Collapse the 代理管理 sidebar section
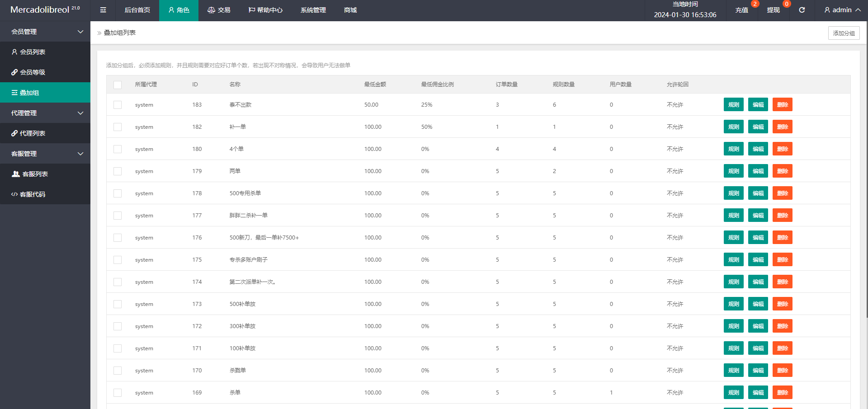This screenshot has height=409, width=868. (45, 113)
